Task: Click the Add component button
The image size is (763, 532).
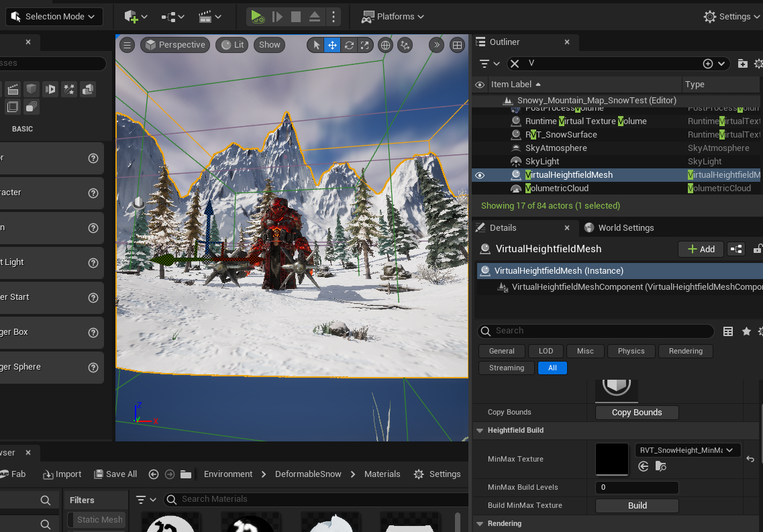Action: tap(701, 249)
